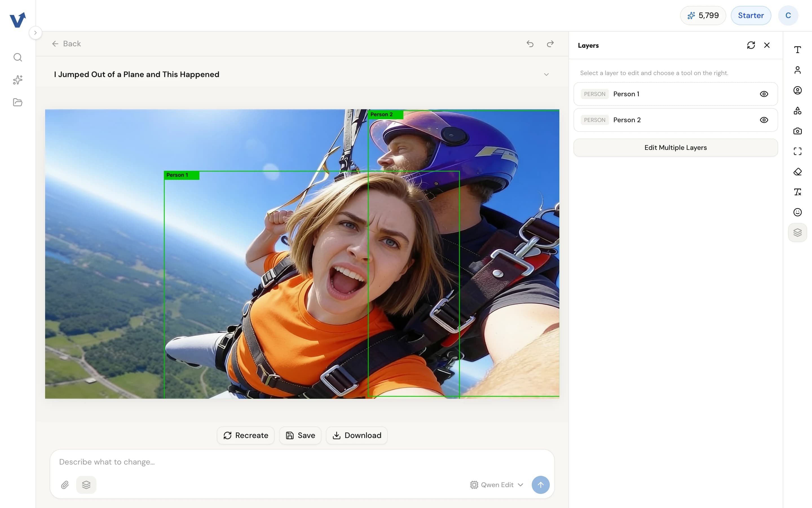This screenshot has width=812, height=508.
Task: Submit the prompt with arrow button
Action: click(540, 485)
